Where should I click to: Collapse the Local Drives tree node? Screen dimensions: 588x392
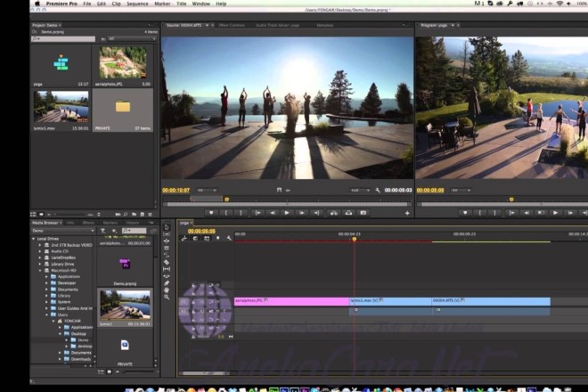point(33,239)
